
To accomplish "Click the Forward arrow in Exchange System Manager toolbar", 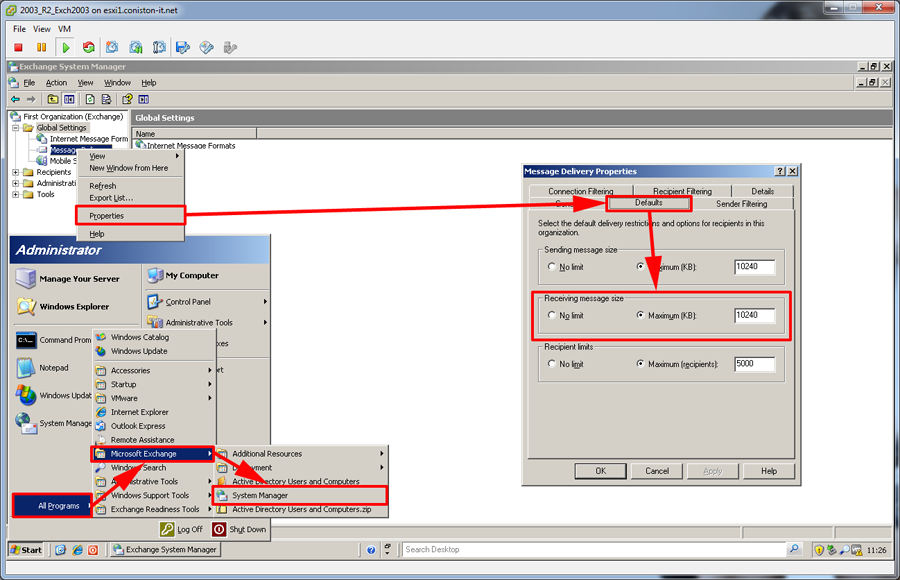I will point(31,99).
